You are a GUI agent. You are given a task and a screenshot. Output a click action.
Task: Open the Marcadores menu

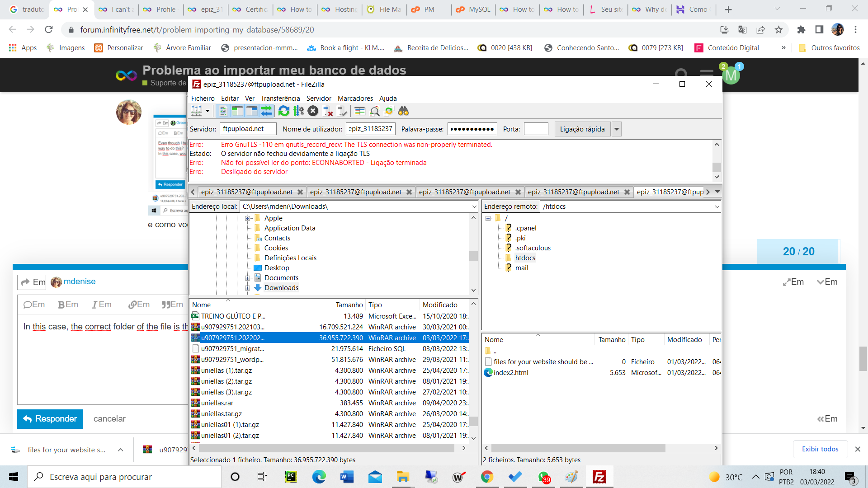pyautogui.click(x=355, y=99)
